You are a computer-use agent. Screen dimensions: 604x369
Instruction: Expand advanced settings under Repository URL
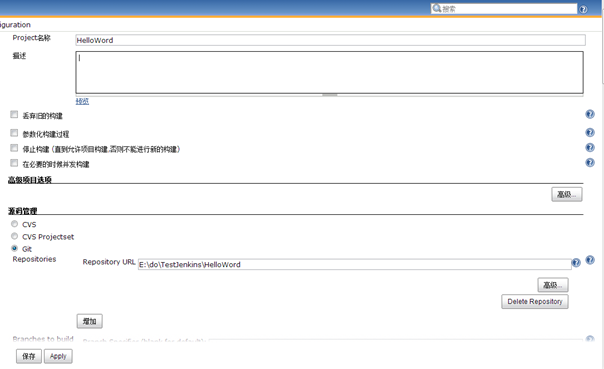click(553, 285)
